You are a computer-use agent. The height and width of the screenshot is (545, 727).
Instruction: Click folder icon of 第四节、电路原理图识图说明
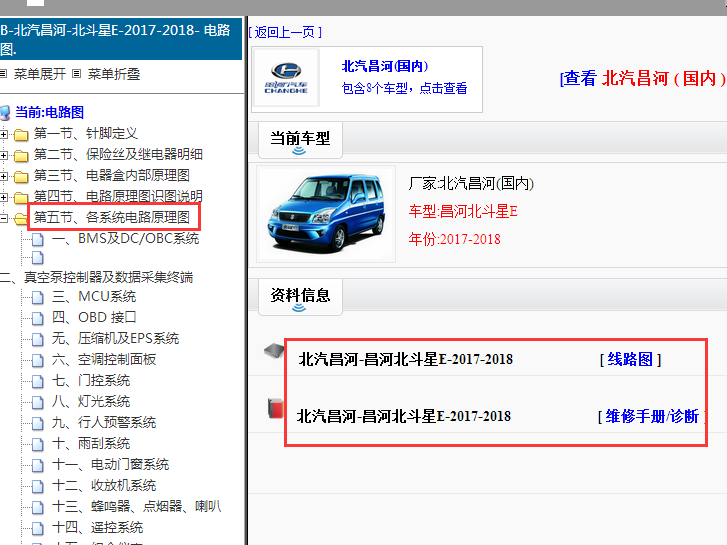point(21,198)
